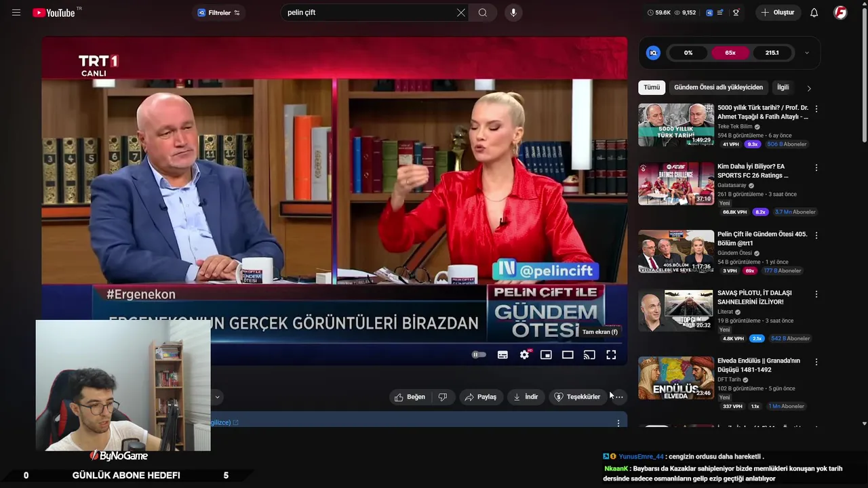Open the YouTube hamburger guide menu
This screenshot has height=488, width=868.
16,12
